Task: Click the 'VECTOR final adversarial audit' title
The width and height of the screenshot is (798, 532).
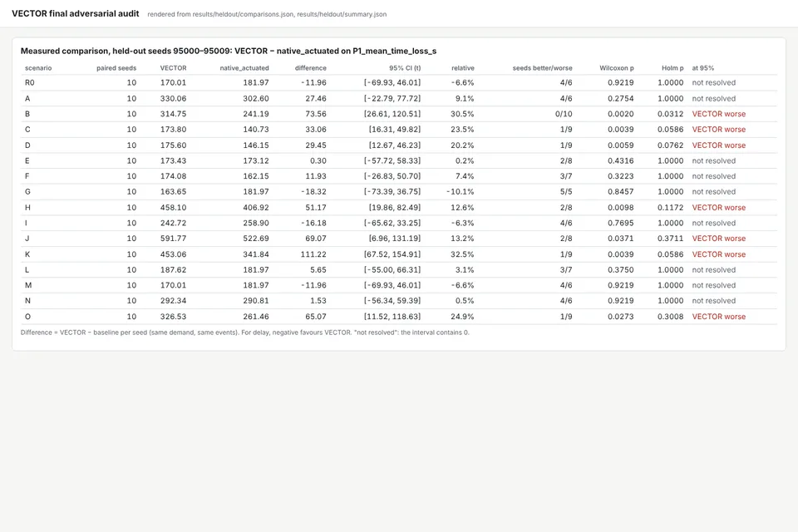Action: 76,14
